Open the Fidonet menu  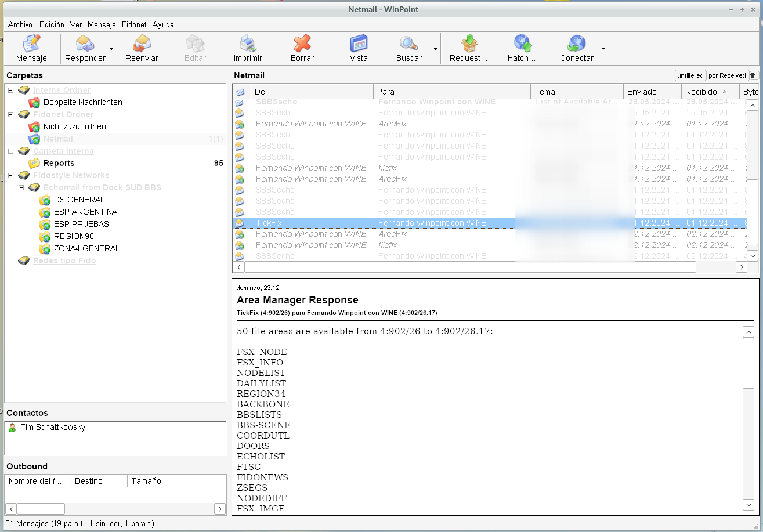(x=134, y=25)
